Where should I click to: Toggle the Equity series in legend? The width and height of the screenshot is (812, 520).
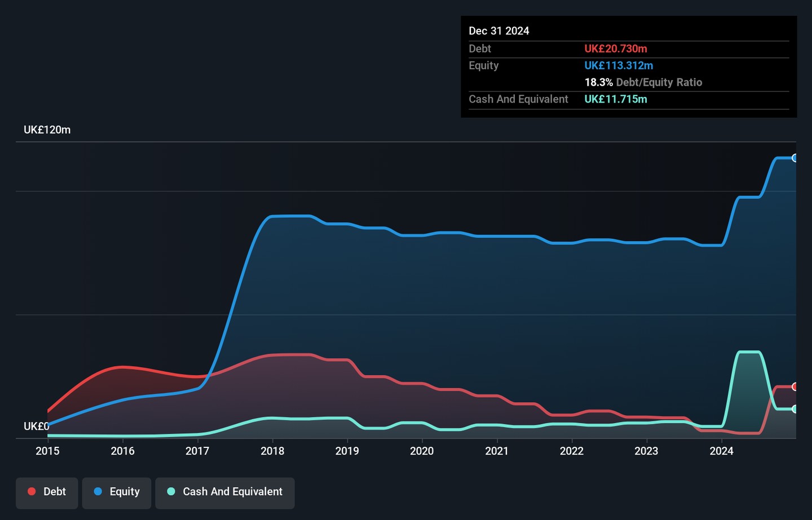click(x=117, y=492)
